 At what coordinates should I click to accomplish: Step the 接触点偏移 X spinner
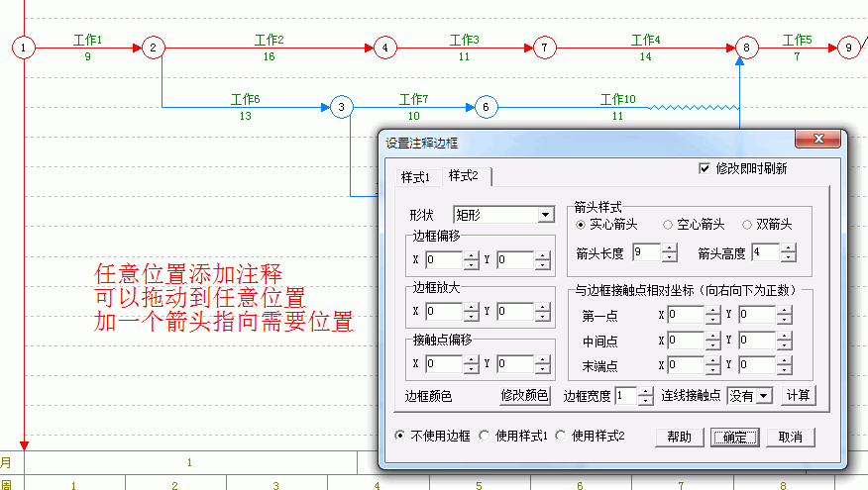[471, 363]
